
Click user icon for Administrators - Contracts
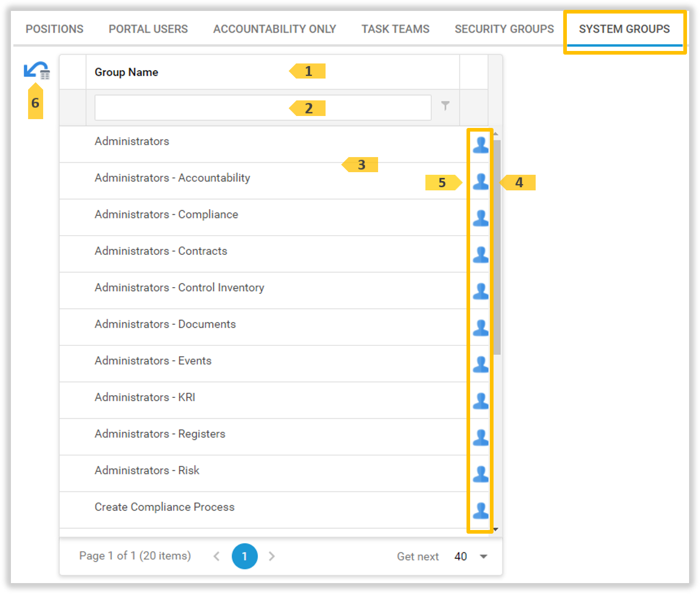click(x=480, y=254)
